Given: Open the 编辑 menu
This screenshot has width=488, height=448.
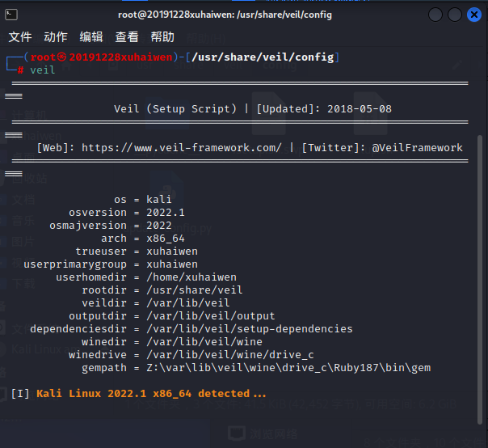Looking at the screenshot, I should point(91,37).
